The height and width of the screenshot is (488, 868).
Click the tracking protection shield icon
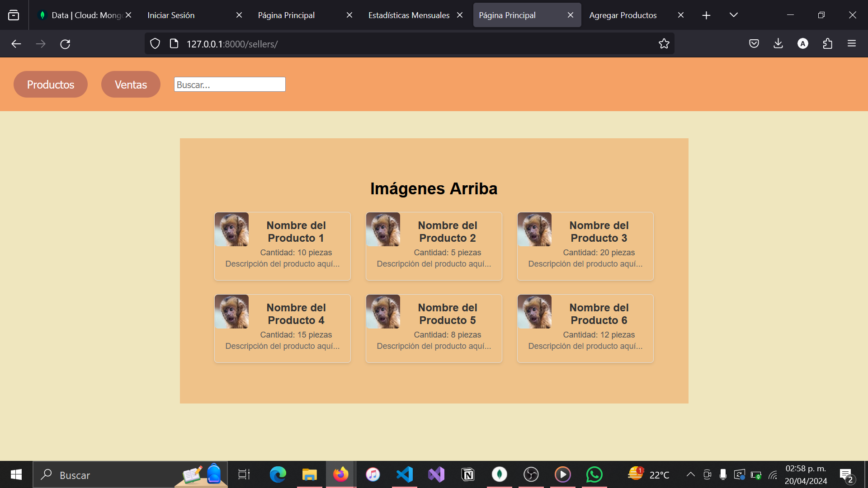[155, 44]
